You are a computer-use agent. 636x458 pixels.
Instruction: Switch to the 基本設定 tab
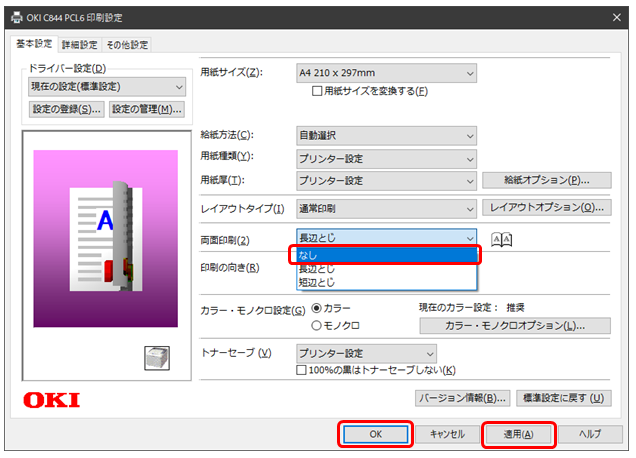(34, 44)
